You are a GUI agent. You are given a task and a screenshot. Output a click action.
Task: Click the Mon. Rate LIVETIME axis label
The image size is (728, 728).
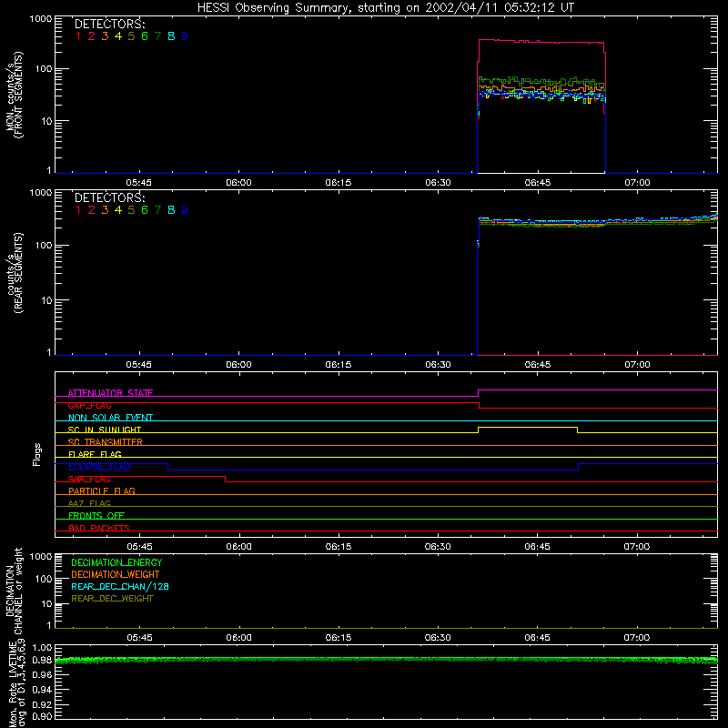point(17,683)
